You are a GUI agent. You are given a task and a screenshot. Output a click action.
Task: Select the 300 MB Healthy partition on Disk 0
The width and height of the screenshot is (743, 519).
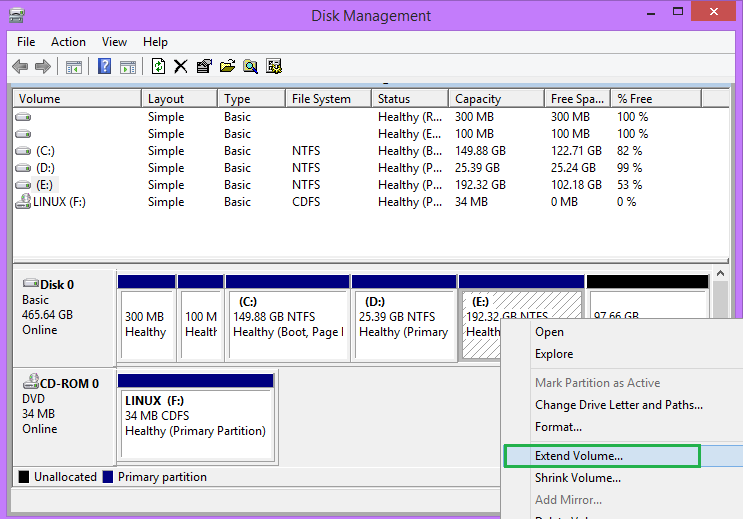146,319
